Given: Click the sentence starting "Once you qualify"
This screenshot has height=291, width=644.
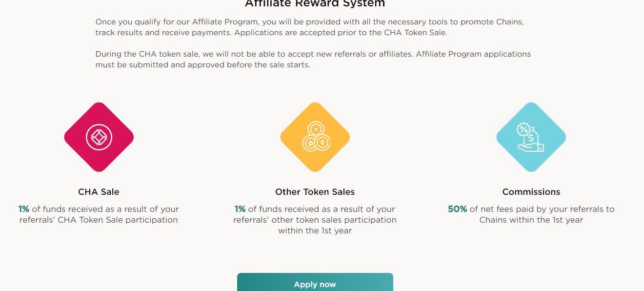Looking at the screenshot, I should click(309, 22).
